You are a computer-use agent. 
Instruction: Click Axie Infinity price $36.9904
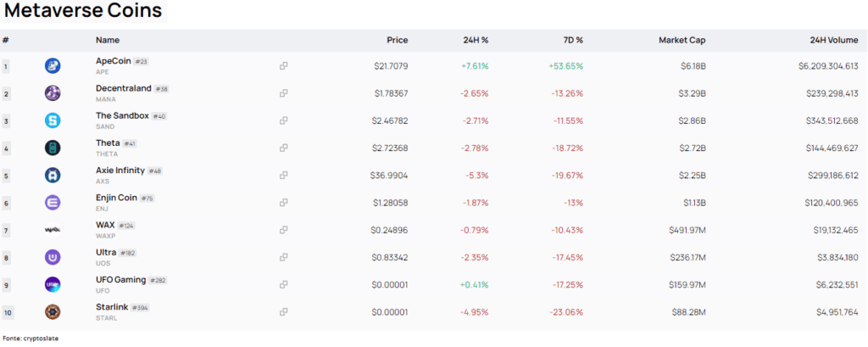pos(389,175)
